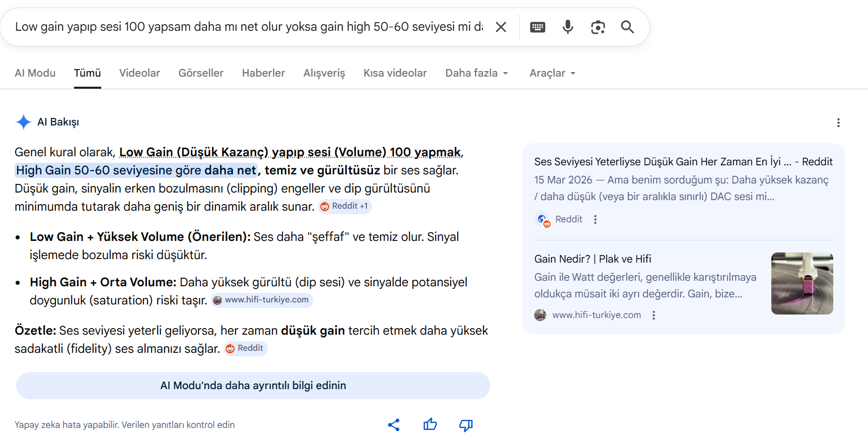The image size is (868, 438).
Task: Expand the Daha fazla dropdown
Action: pyautogui.click(x=477, y=73)
